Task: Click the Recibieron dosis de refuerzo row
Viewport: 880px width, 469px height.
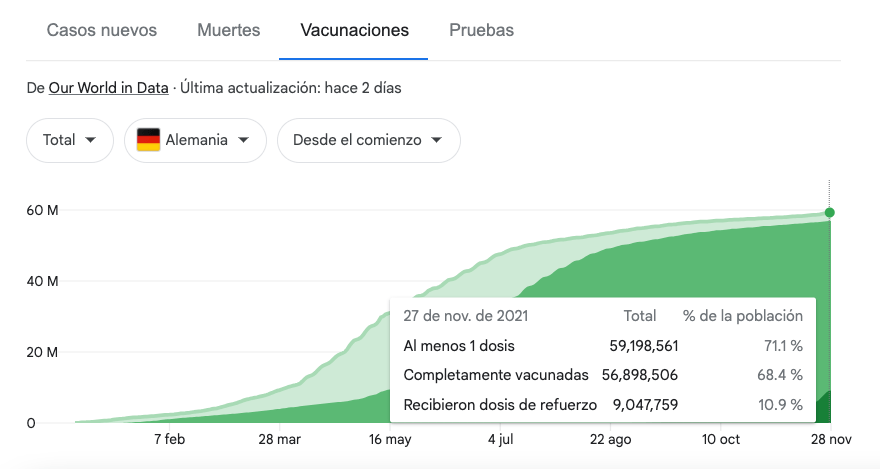Action: pos(602,405)
